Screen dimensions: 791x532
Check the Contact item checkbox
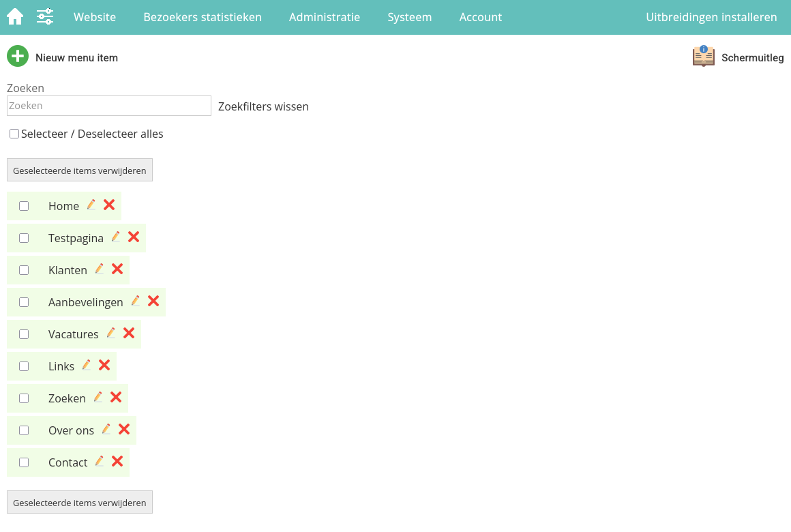[x=24, y=462]
